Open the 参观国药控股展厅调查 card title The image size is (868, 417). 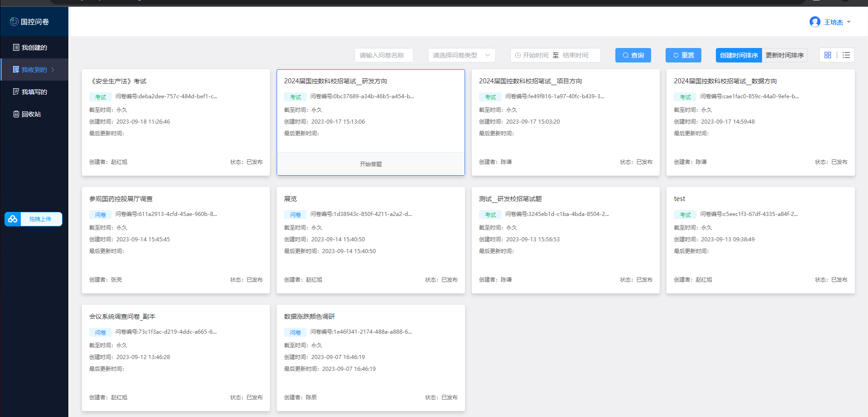(121, 199)
